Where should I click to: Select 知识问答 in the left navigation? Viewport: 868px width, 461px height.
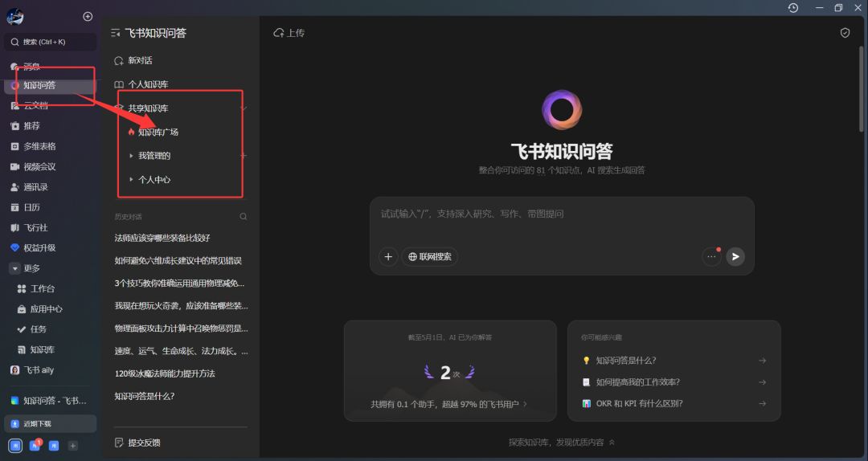51,85
